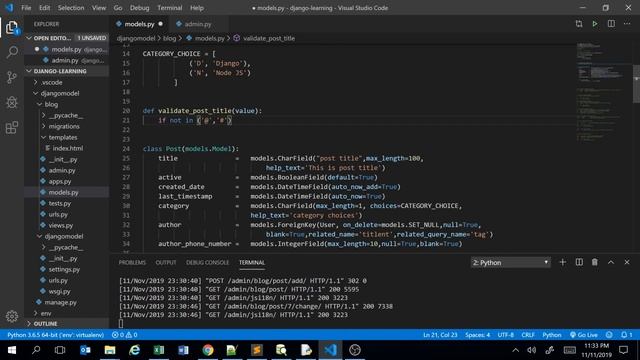640x360 pixels.
Task: Change indentation via Spaces: 4
Action: pyautogui.click(x=477, y=335)
